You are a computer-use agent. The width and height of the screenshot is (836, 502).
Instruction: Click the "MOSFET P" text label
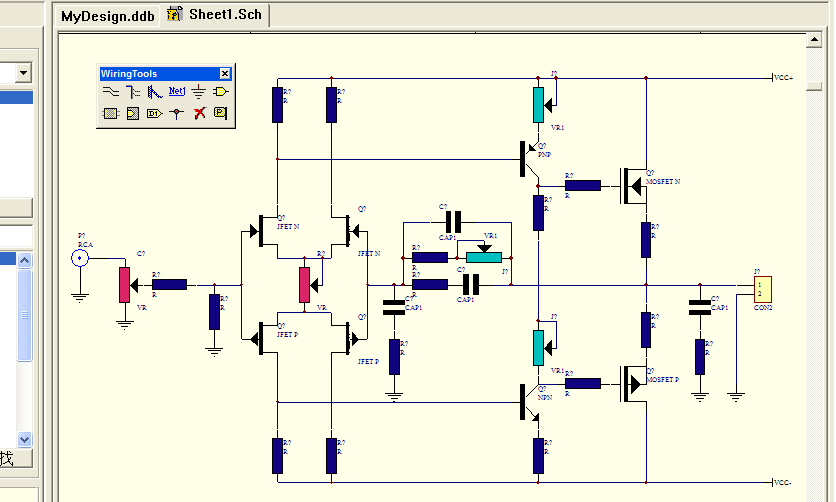pyautogui.click(x=662, y=380)
